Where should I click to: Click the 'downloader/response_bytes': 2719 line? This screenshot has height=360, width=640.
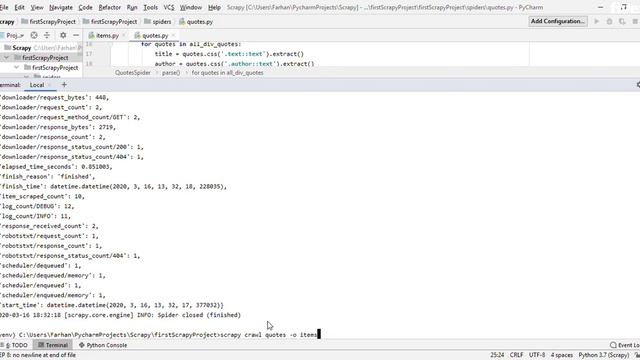pos(58,127)
